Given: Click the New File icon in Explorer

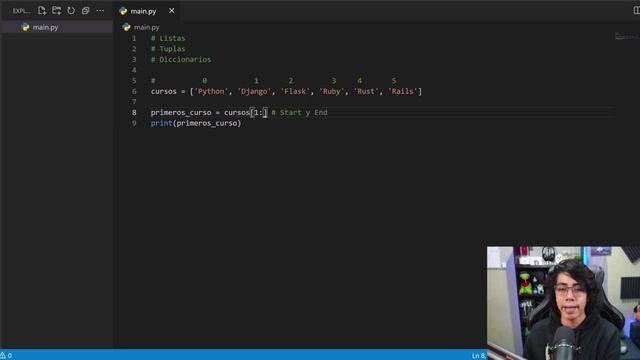Looking at the screenshot, I should tap(42, 11).
